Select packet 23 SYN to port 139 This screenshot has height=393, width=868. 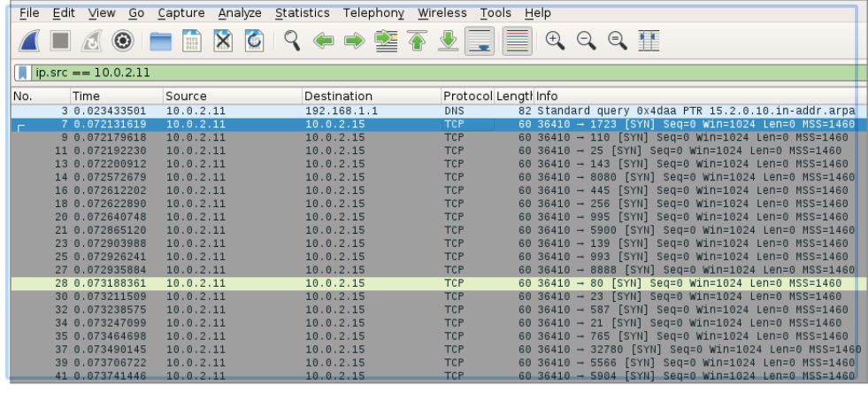[439, 243]
